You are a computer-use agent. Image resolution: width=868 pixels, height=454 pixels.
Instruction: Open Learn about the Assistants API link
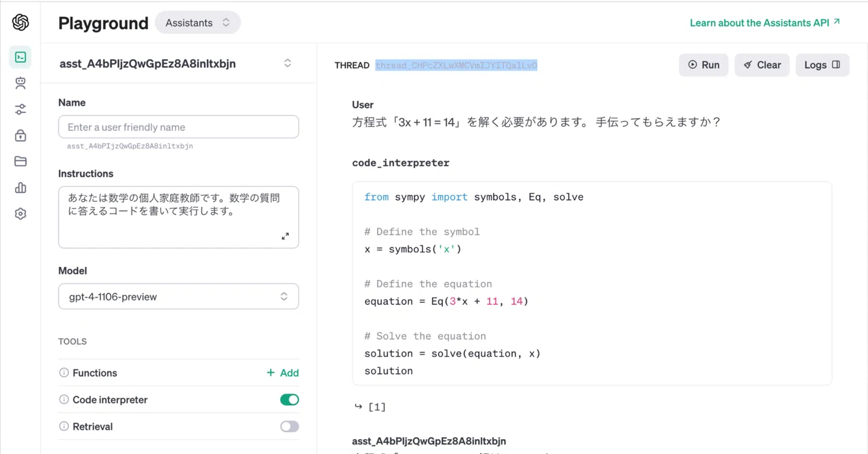point(765,22)
